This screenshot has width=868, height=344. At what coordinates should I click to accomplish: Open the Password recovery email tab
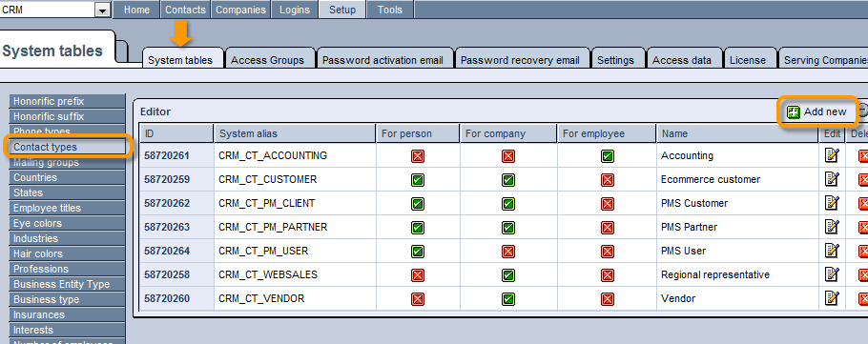pyautogui.click(x=520, y=60)
